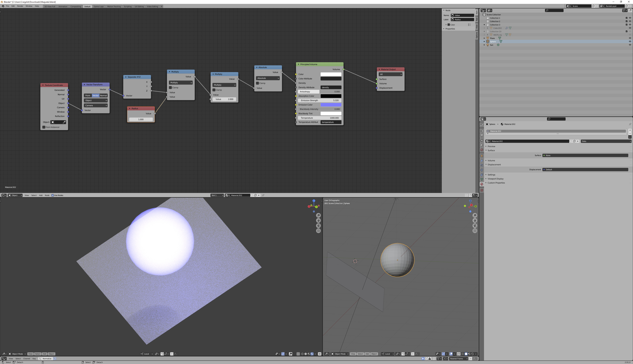
Task: Switch to the Texture properties tab
Action: 482,190
